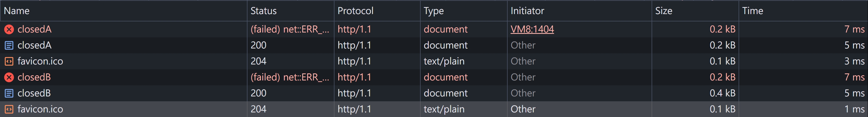Select the failed closedB request name
Image resolution: width=868 pixels, height=117 pixels.
(34, 77)
